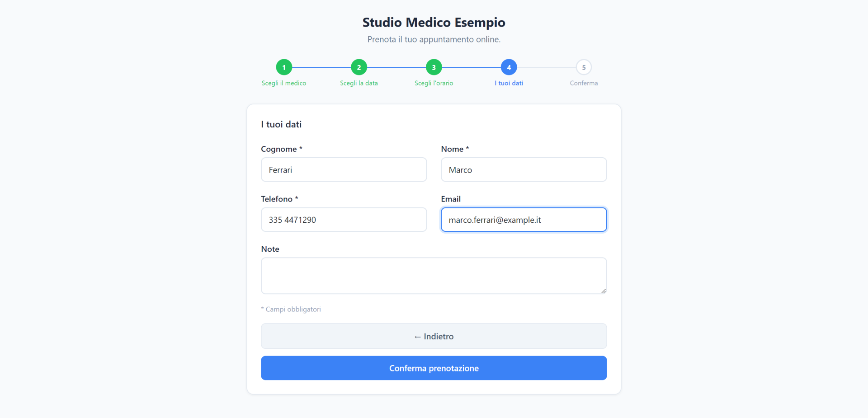Click the blue step 4 circle
This screenshot has width=868, height=418.
pyautogui.click(x=509, y=67)
